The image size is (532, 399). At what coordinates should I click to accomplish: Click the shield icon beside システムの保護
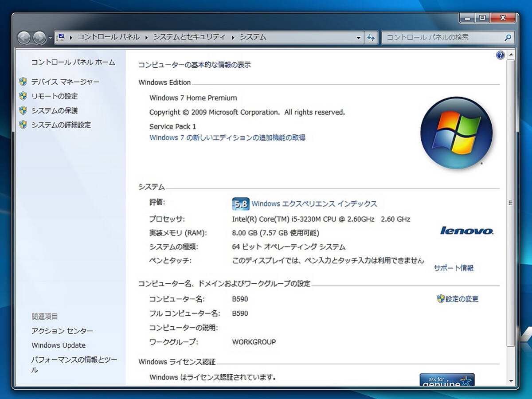click(x=23, y=110)
